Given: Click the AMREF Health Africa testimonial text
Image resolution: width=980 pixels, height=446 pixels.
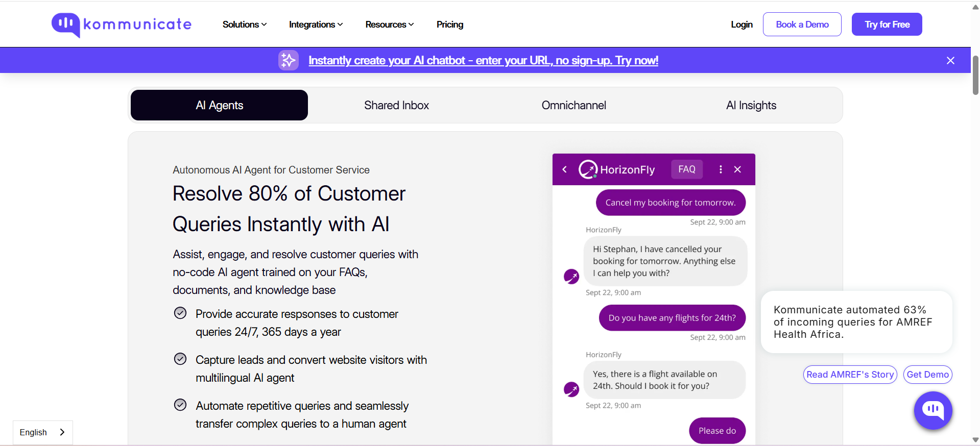Looking at the screenshot, I should 853,322.
